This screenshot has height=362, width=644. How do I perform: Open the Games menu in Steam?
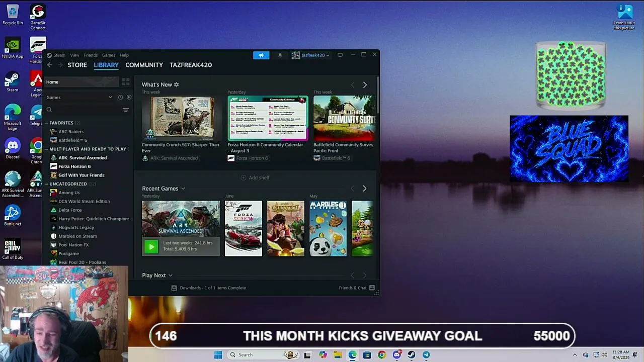[x=109, y=55]
